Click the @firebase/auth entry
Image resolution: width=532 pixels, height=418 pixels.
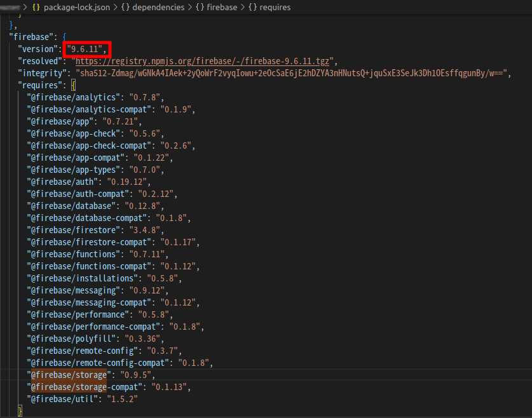point(88,182)
